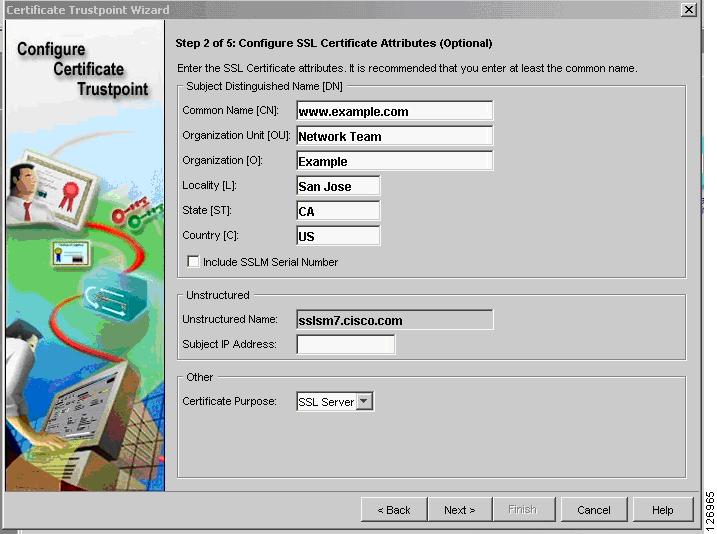Click the 'Locality [L]:' label
This screenshot has width=717, height=534.
pos(209,185)
